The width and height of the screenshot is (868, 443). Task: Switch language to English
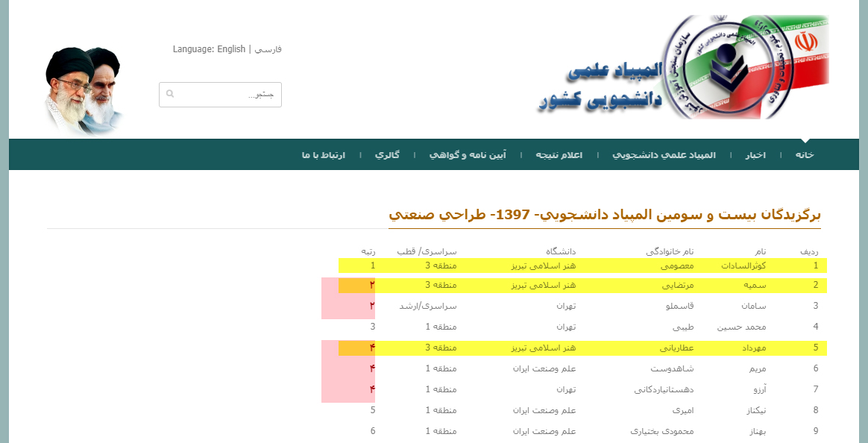tap(231, 48)
